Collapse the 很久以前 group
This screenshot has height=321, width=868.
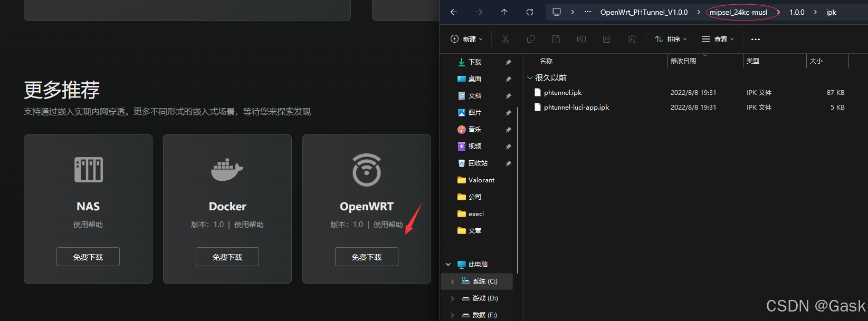(530, 77)
